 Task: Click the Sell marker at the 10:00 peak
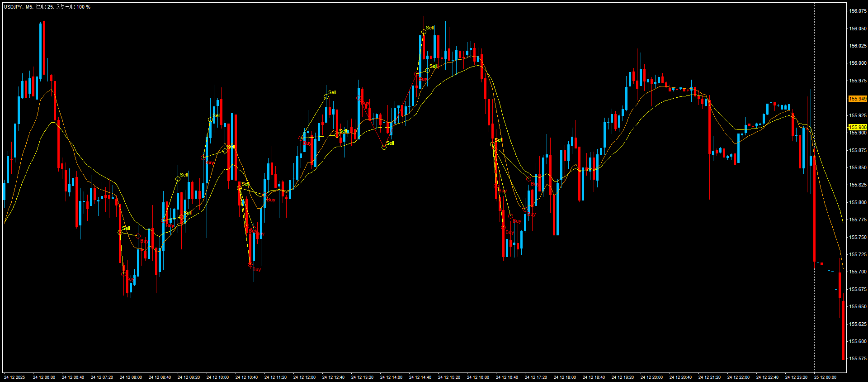point(210,120)
